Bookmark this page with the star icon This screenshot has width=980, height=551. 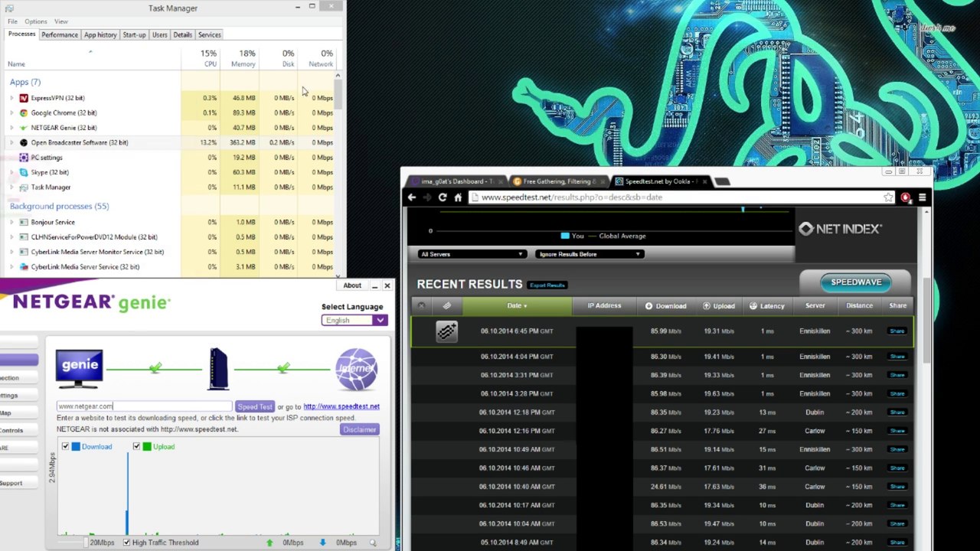(x=888, y=197)
